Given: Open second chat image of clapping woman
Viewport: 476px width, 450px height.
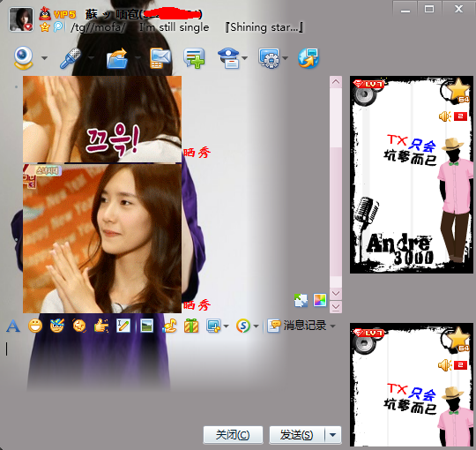Looking at the screenshot, I should pos(102,238).
